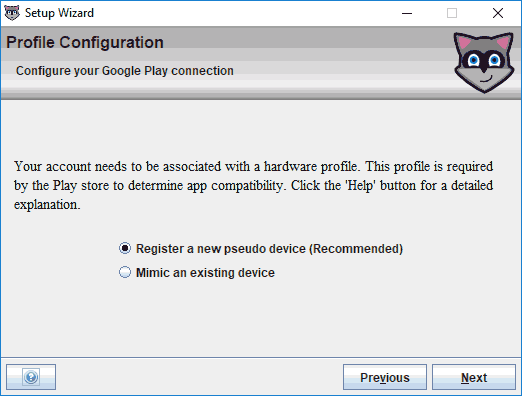The height and width of the screenshot is (396, 522).
Task: Click the Help question mark icon button
Action: click(x=31, y=377)
